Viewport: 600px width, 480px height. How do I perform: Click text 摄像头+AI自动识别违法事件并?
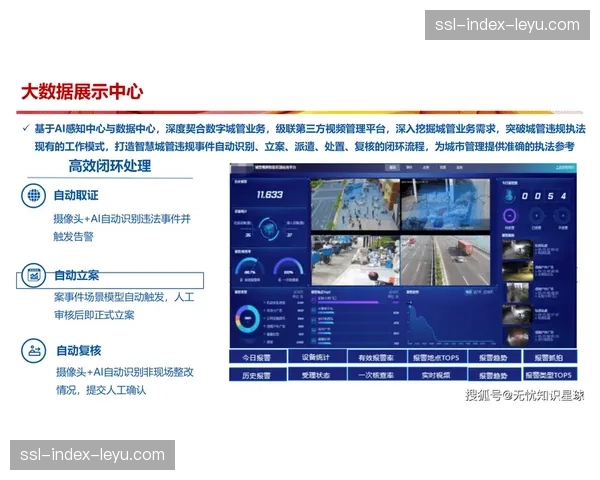(122, 219)
